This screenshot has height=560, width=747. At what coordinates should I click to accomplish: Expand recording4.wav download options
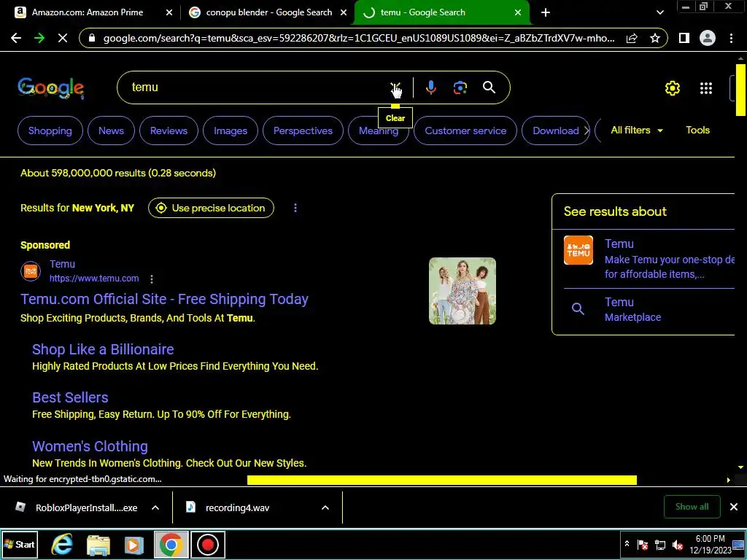tap(325, 507)
